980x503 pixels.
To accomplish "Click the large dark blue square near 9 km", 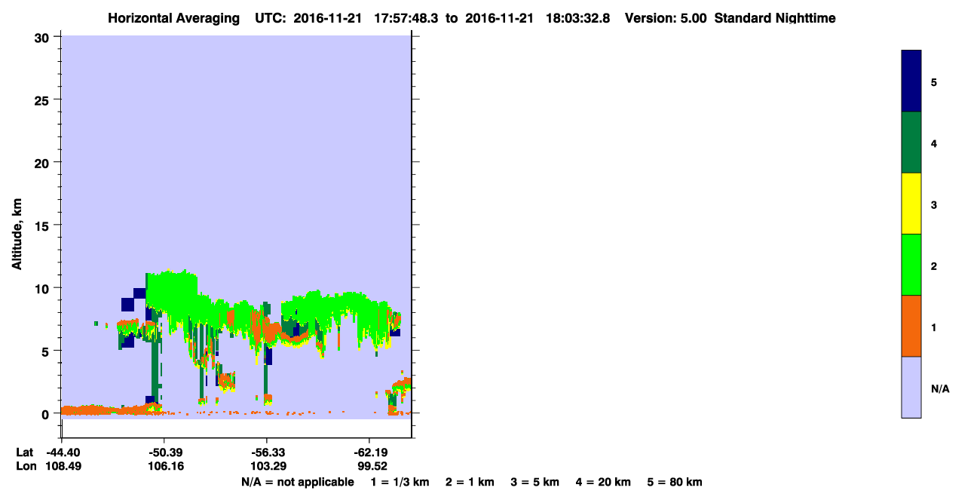I will coord(127,304).
